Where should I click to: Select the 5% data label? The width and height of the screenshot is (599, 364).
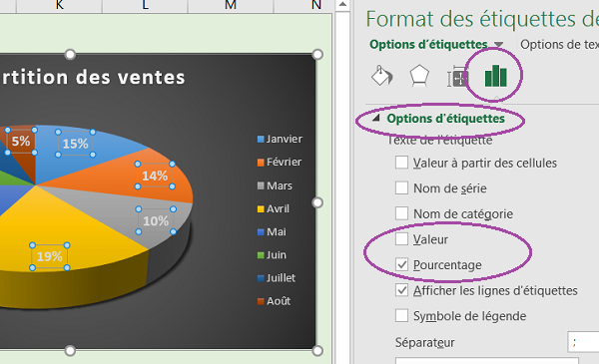point(21,142)
